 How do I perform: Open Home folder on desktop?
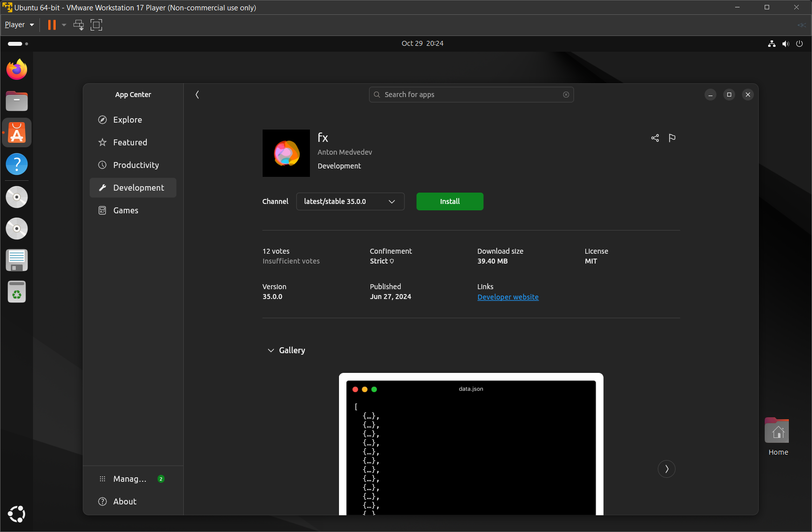pyautogui.click(x=778, y=436)
